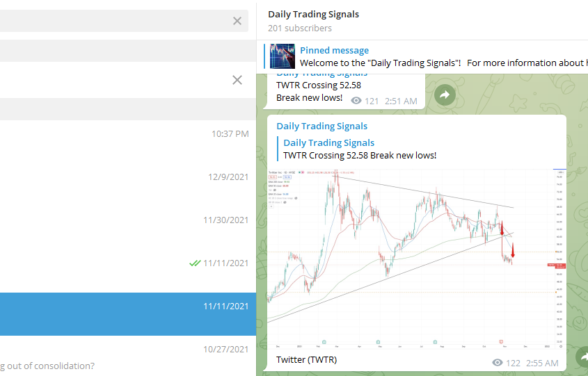
Task: Click the eye views icon beside 122
Action: pos(497,363)
